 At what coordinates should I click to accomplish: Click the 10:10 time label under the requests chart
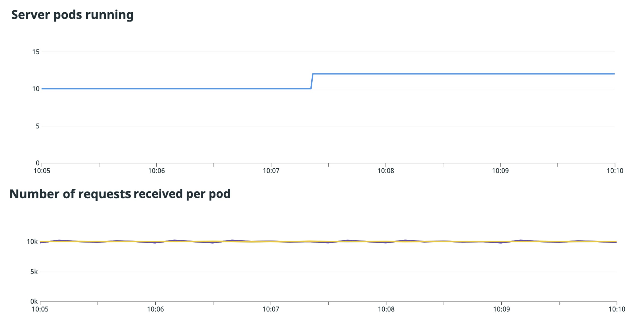(x=617, y=309)
